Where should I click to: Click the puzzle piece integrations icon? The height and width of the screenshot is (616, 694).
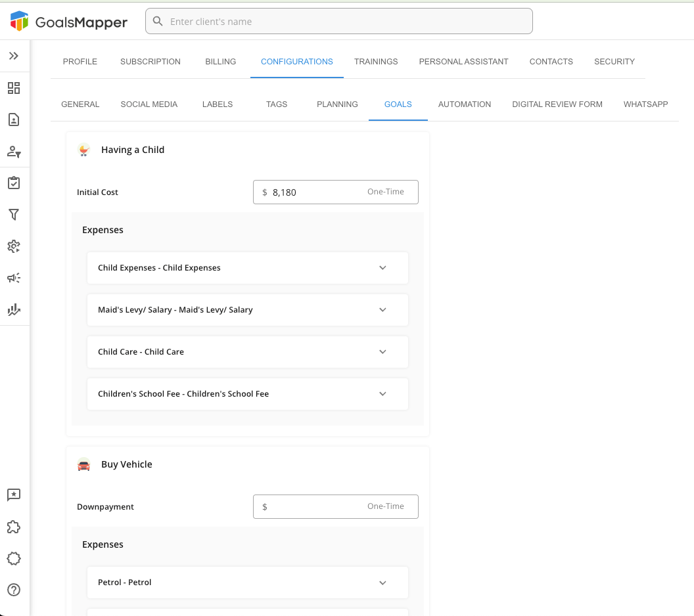14,527
